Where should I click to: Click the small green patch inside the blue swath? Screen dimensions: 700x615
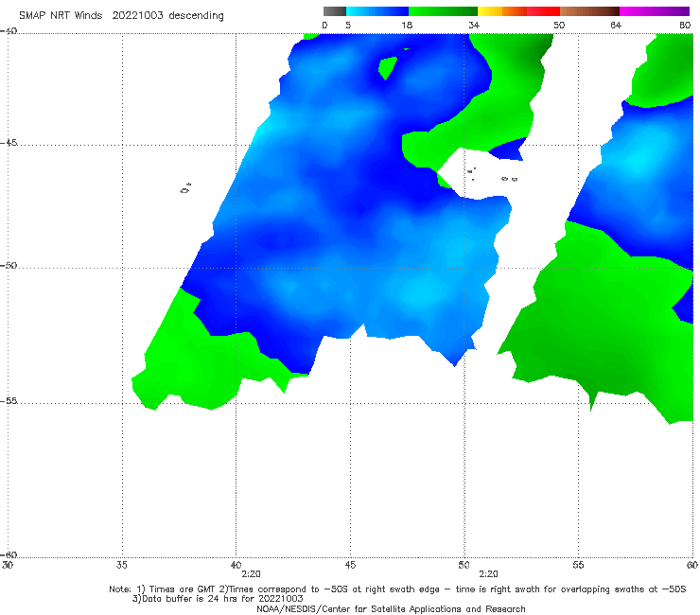tap(388, 68)
